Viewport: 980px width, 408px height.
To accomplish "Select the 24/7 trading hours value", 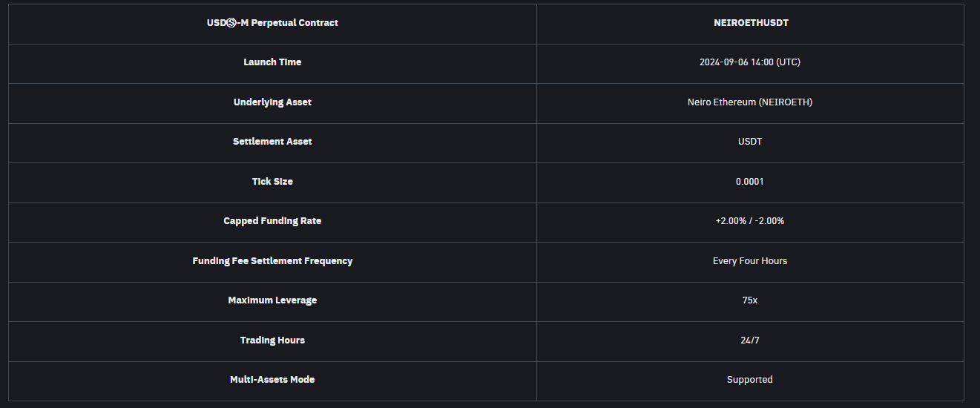I will coord(750,340).
